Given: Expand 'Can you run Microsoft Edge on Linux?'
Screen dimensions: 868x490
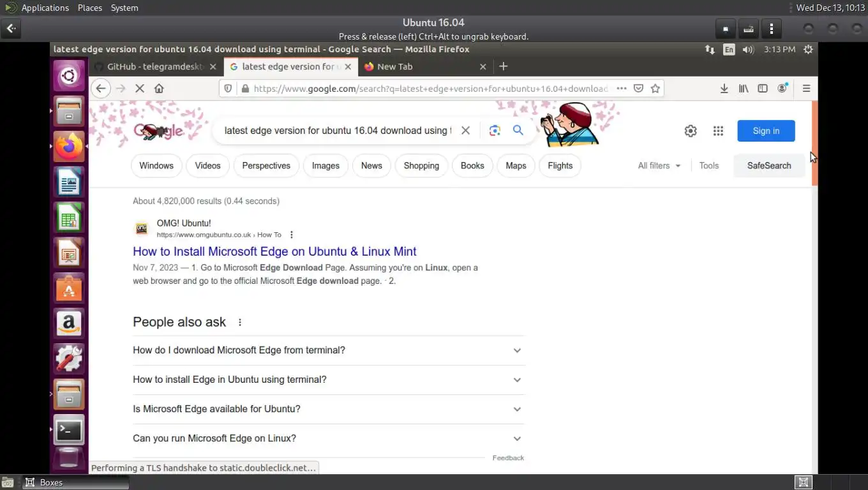Looking at the screenshot, I should pos(328,438).
